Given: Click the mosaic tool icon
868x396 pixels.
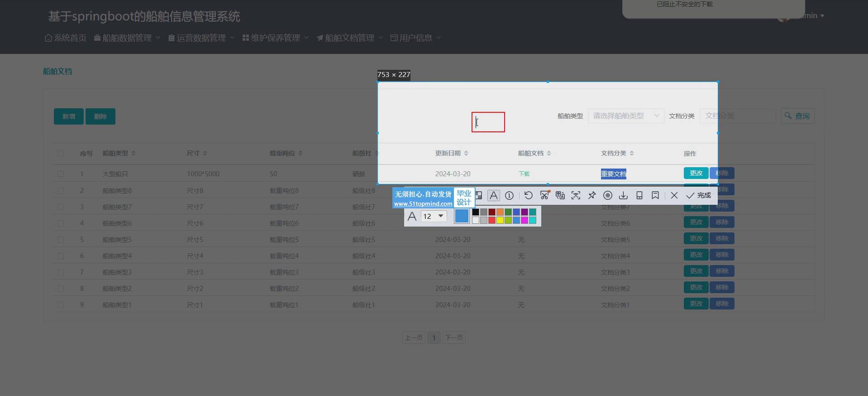Looking at the screenshot, I should point(478,195).
